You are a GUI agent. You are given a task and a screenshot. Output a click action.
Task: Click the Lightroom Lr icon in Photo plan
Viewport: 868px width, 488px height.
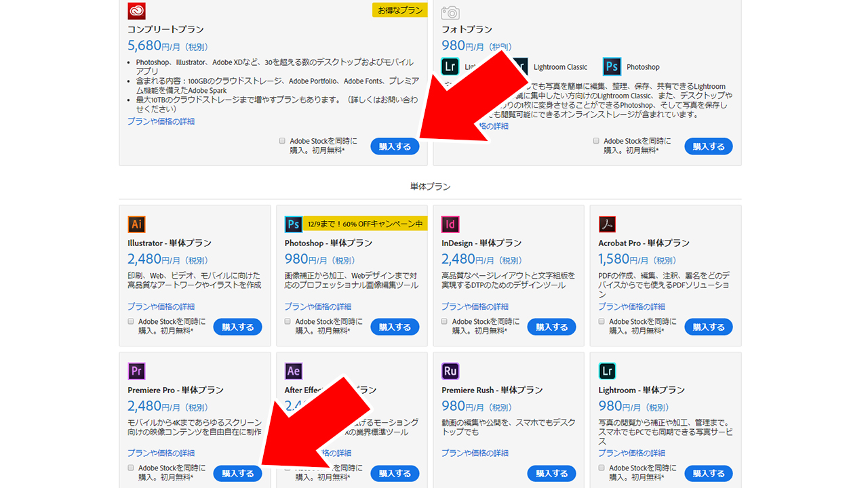[450, 66]
